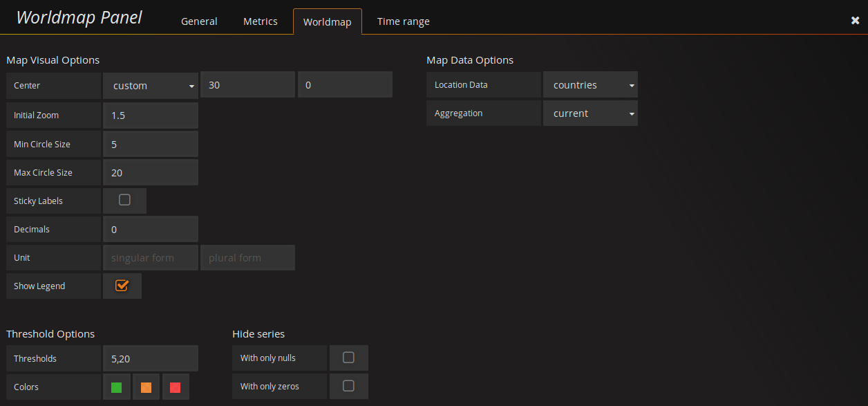Open the Center dropdown showing custom
Screen dimensions: 868x406
(150, 85)
